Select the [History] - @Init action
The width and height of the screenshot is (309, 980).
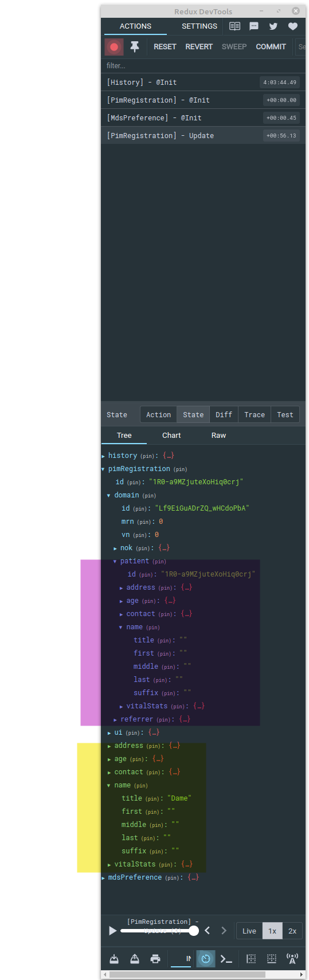tap(203, 82)
